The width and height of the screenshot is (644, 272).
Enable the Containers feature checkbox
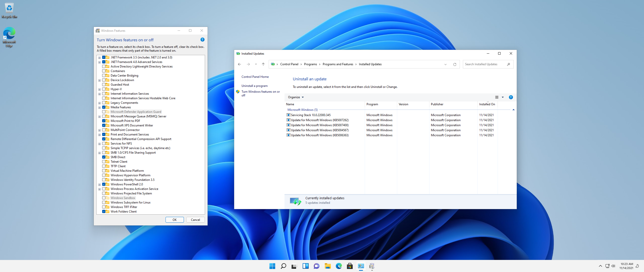[x=104, y=71]
